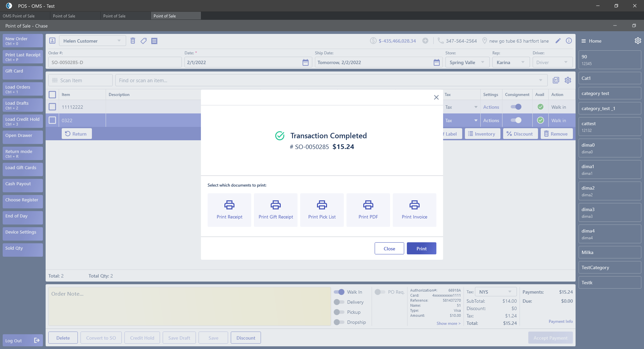Expand the Find or scan an item dropdown
Viewport: 644px width, 349px height.
[541, 81]
